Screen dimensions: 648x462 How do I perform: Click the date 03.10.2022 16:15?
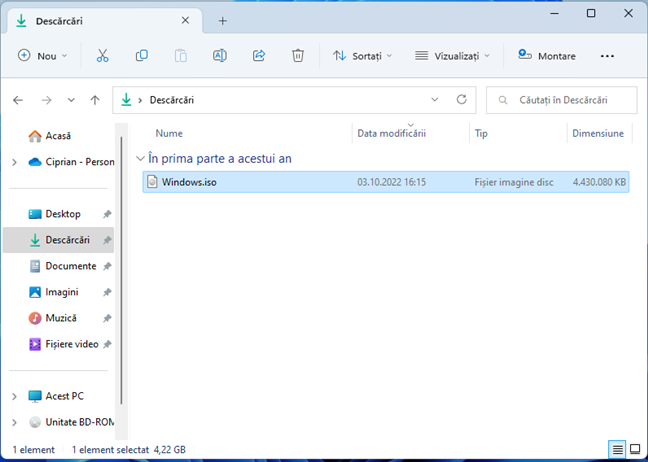391,182
